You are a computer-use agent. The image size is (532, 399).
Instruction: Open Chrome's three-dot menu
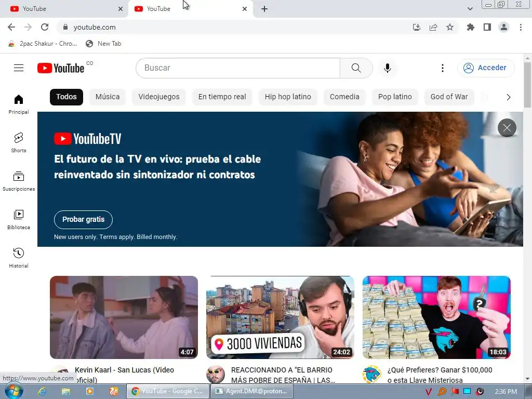click(x=521, y=27)
